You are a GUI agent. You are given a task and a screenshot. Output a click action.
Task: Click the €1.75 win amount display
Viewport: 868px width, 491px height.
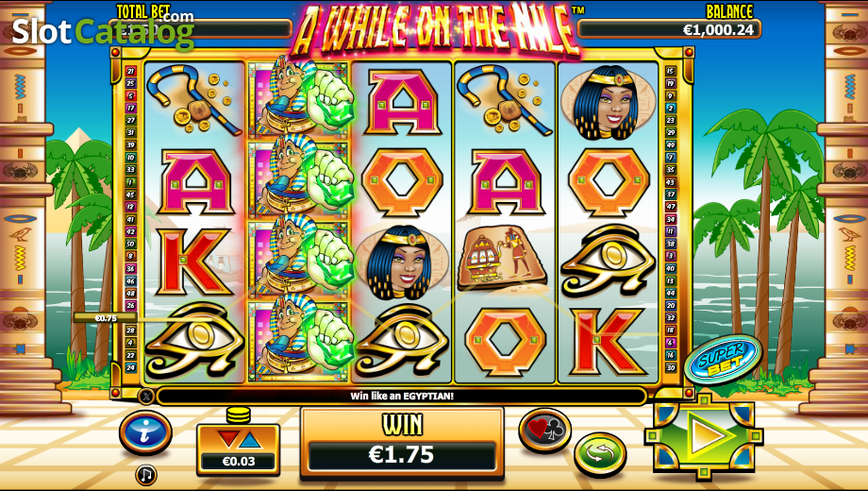401,454
